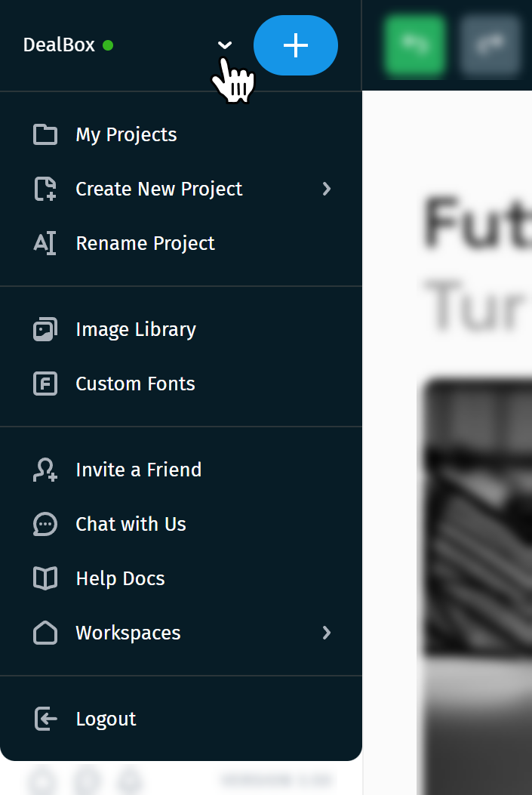The height and width of the screenshot is (795, 532).
Task: Click the Chat with Us bubble icon
Action: pyautogui.click(x=45, y=524)
